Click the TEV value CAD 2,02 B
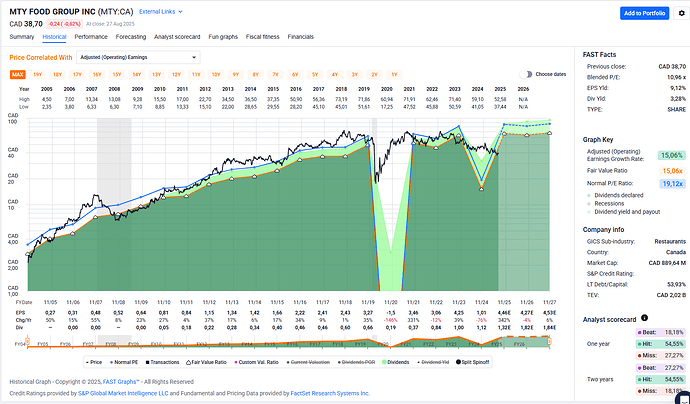This screenshot has height=404, width=690. (x=671, y=295)
